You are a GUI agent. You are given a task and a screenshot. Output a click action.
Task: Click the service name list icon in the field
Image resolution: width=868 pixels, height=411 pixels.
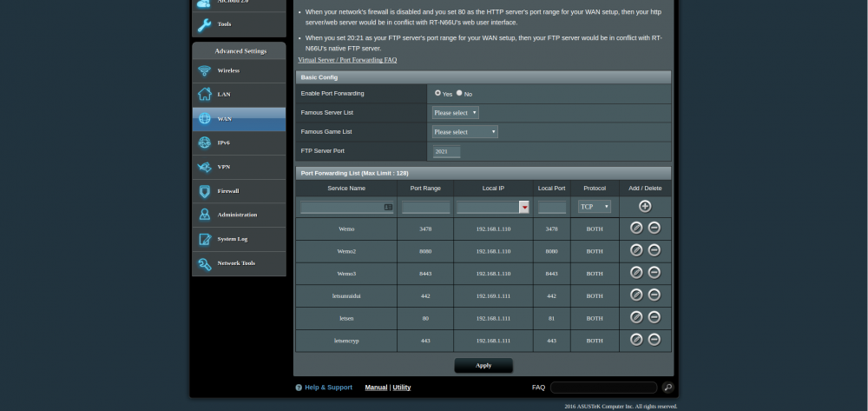[x=388, y=207]
